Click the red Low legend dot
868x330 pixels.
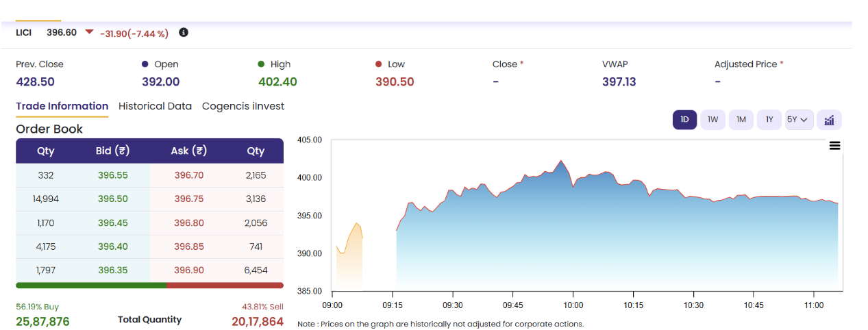click(378, 64)
